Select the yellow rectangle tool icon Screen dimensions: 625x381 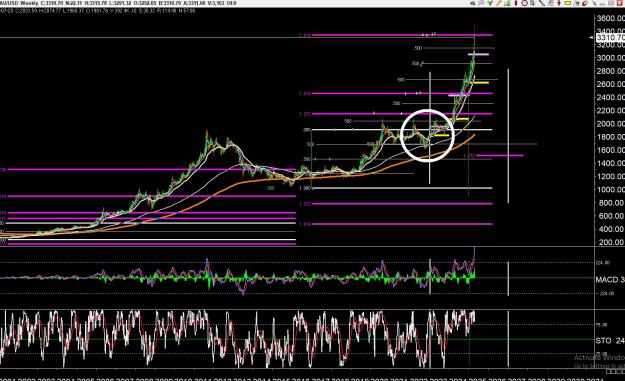coord(567,3)
